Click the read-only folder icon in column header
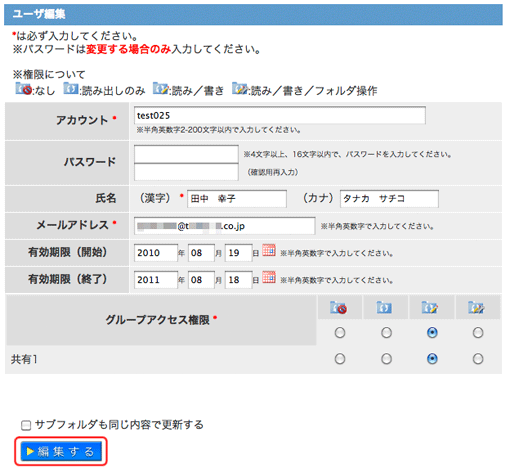Screen dimensions: 510x468 point(384,307)
